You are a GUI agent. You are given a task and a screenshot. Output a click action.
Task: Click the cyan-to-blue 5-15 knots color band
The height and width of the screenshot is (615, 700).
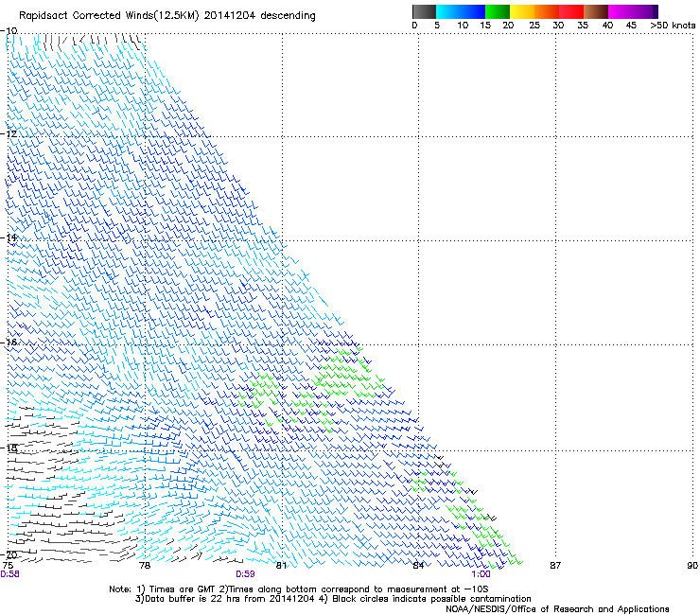coord(461,11)
